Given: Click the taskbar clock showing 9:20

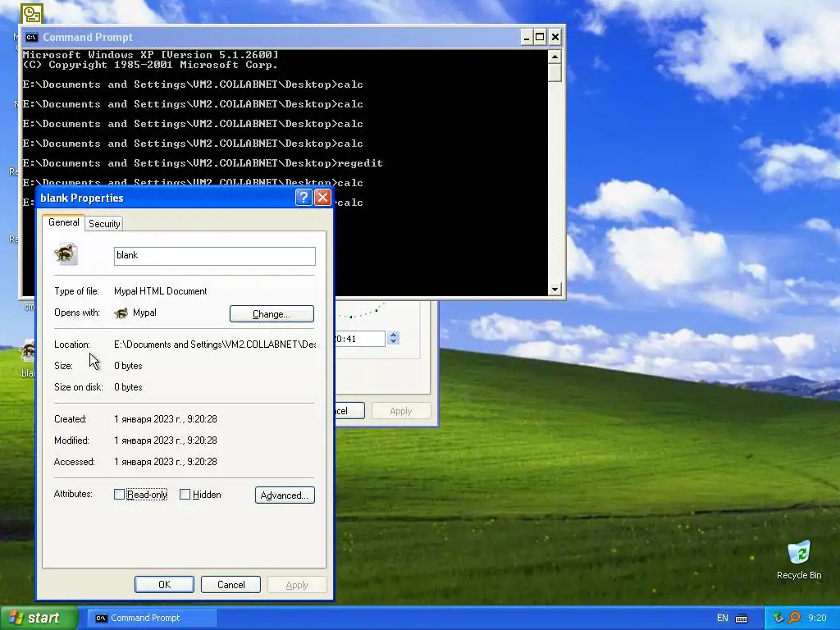Looking at the screenshot, I should [x=818, y=619].
